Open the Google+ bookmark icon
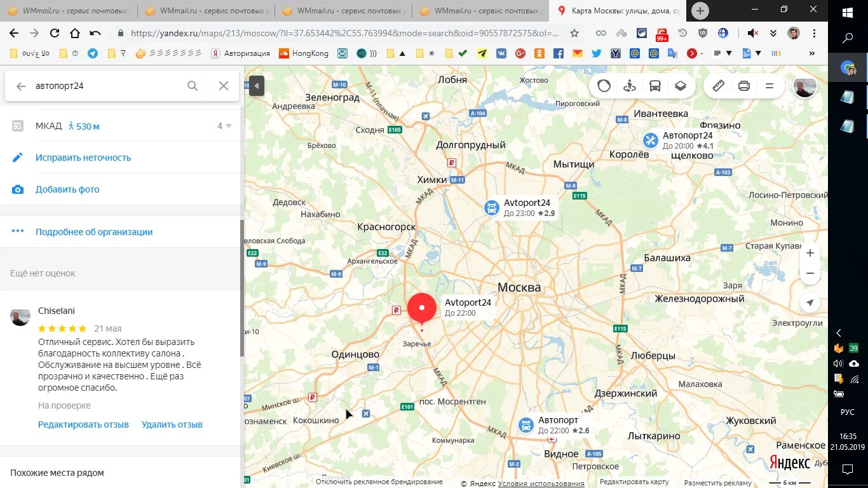The width and height of the screenshot is (868, 488). click(x=520, y=53)
